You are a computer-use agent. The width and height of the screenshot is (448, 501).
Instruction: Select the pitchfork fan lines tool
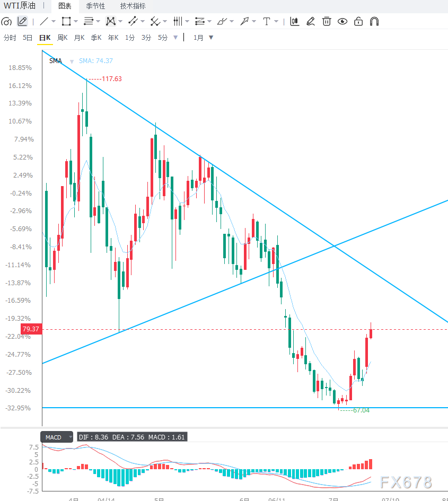pos(155,21)
